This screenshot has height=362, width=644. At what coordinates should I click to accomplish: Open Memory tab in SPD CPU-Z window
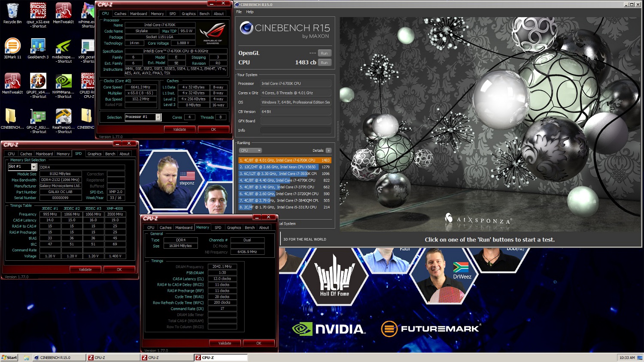[x=63, y=154]
